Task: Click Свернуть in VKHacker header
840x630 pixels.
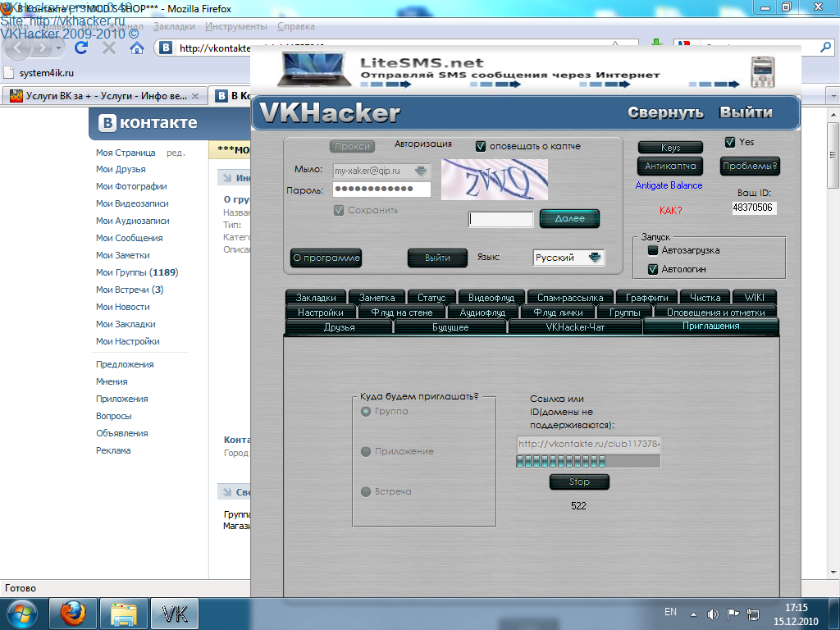Action: point(665,112)
